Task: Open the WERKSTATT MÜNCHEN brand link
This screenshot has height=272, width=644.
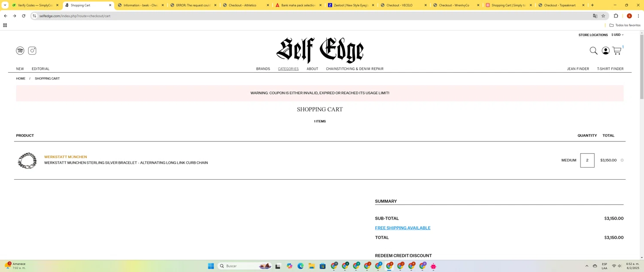Action: (65, 157)
